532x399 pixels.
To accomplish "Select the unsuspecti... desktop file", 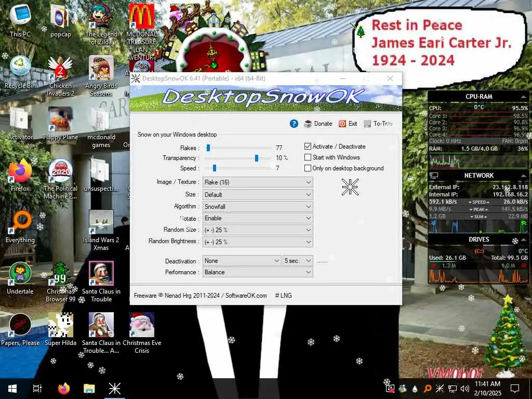I will pyautogui.click(x=101, y=175).
